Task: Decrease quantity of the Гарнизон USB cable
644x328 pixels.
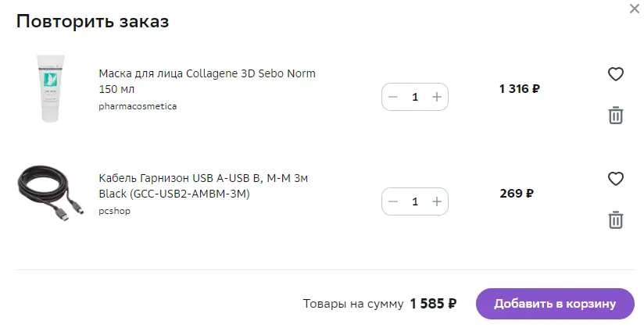Action: pyautogui.click(x=393, y=201)
